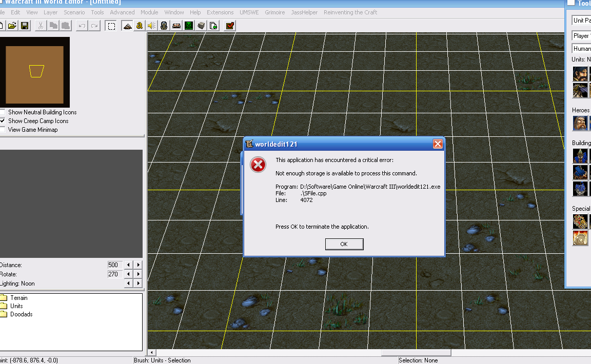Click the minimap preview thumbnail
The width and height of the screenshot is (591, 364).
35,72
